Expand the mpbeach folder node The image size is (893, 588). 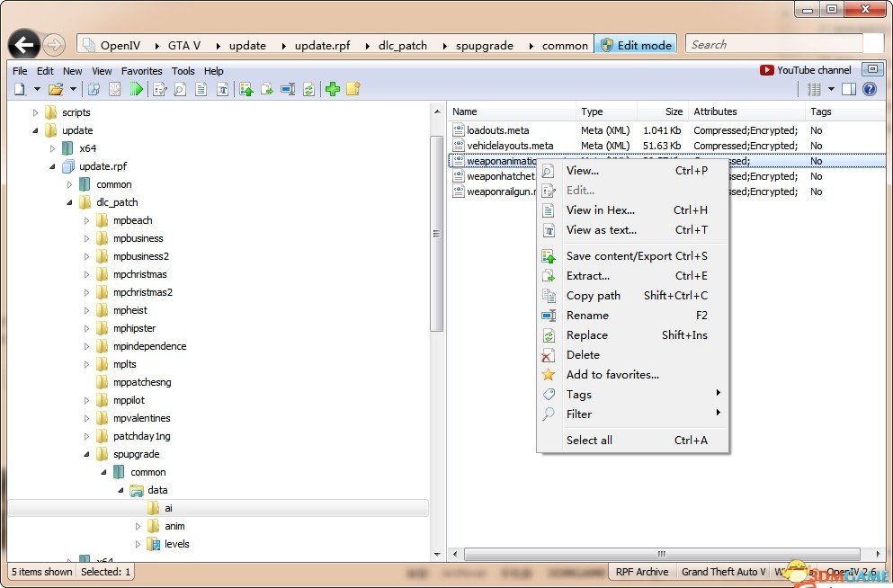pyautogui.click(x=86, y=221)
